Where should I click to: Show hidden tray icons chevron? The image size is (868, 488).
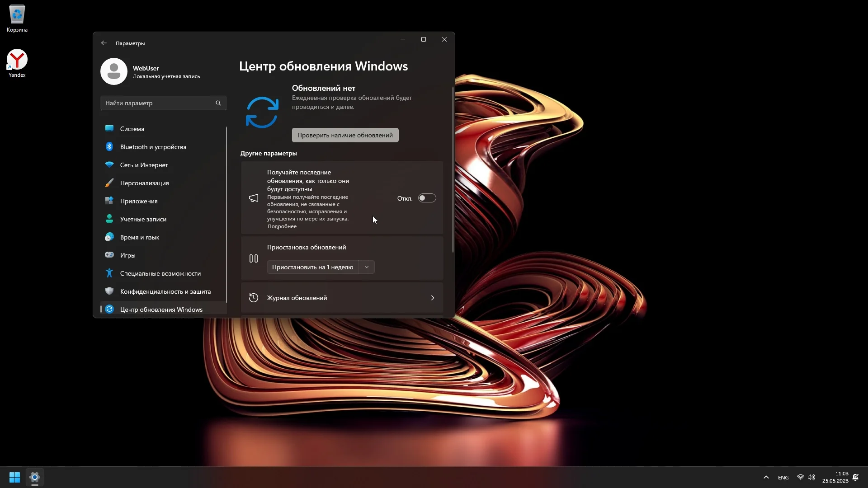[x=766, y=477]
